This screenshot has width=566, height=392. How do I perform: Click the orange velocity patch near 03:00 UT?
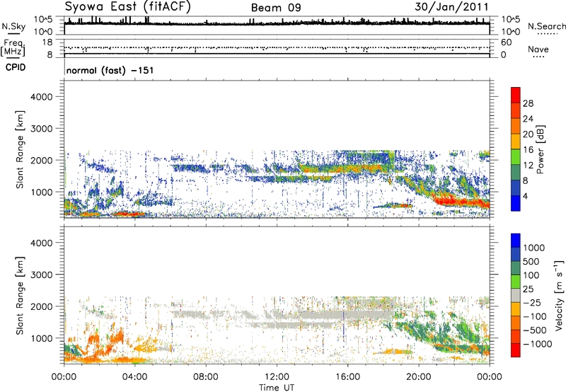click(116, 338)
